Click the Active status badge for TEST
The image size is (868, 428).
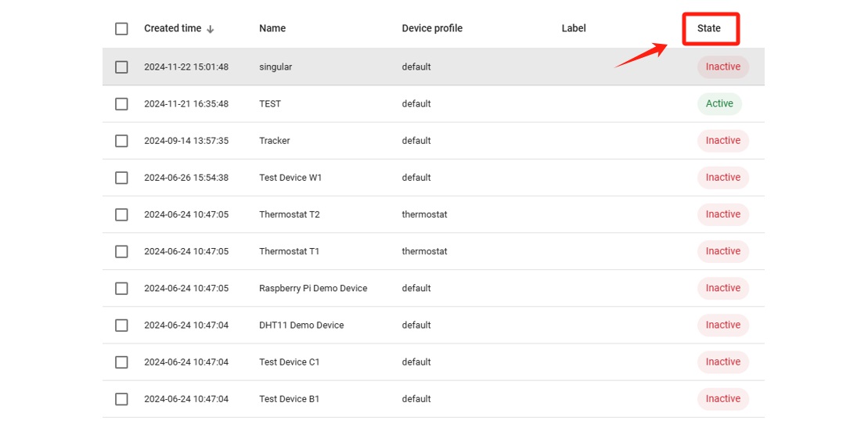click(719, 104)
